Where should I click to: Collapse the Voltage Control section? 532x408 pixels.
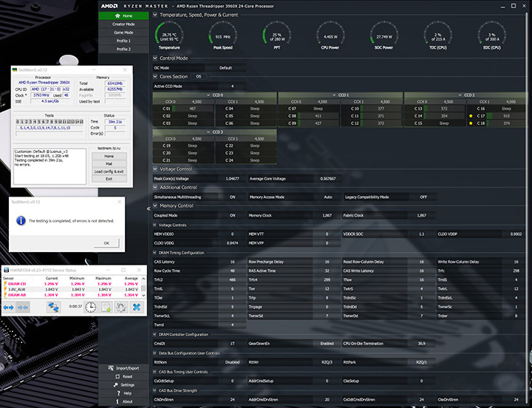pyautogui.click(x=155, y=169)
